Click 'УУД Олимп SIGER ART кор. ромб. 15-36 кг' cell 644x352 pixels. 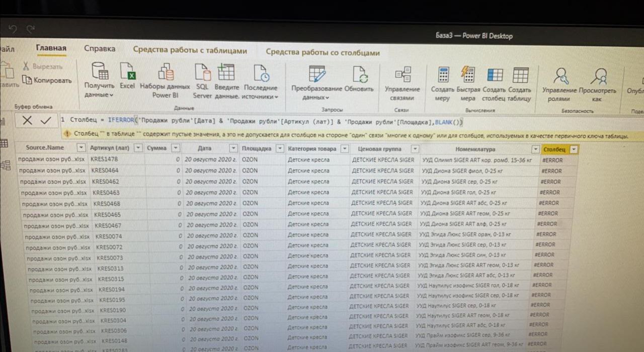479,160
